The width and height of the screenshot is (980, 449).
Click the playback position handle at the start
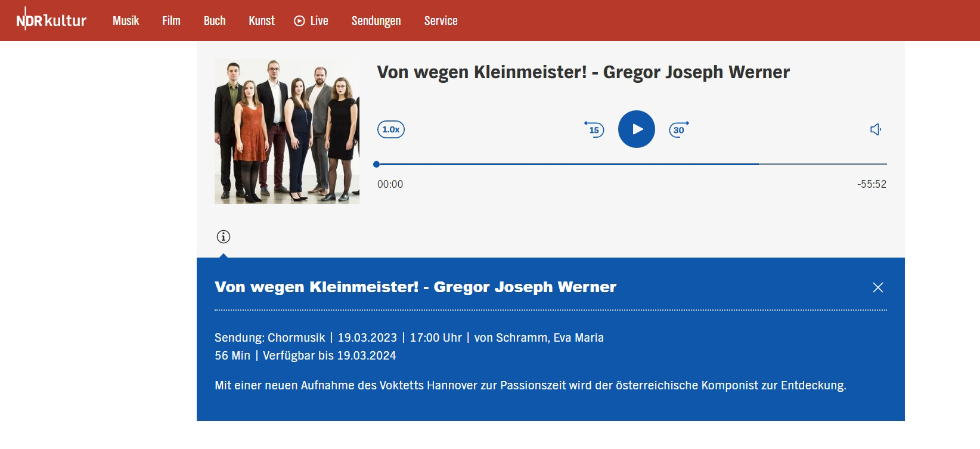pyautogui.click(x=376, y=164)
